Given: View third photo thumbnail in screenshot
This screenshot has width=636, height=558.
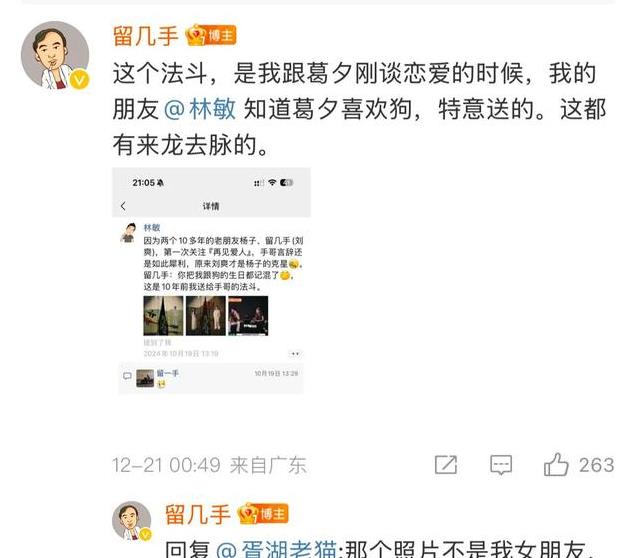Looking at the screenshot, I should [x=248, y=315].
